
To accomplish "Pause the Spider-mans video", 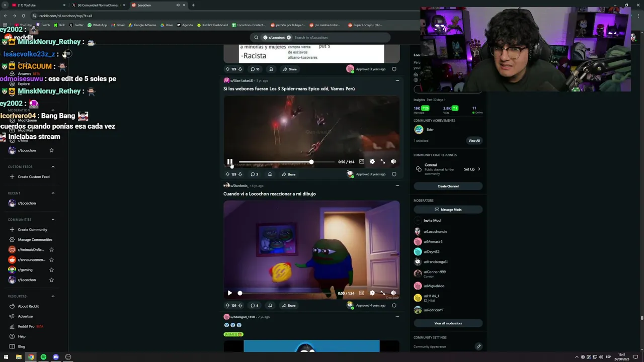I will [x=230, y=162].
